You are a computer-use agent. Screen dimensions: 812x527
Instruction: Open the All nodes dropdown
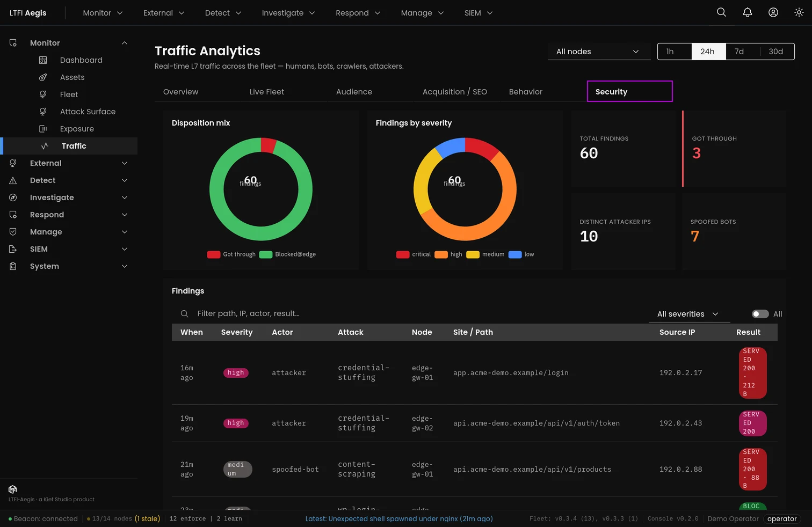coord(599,52)
